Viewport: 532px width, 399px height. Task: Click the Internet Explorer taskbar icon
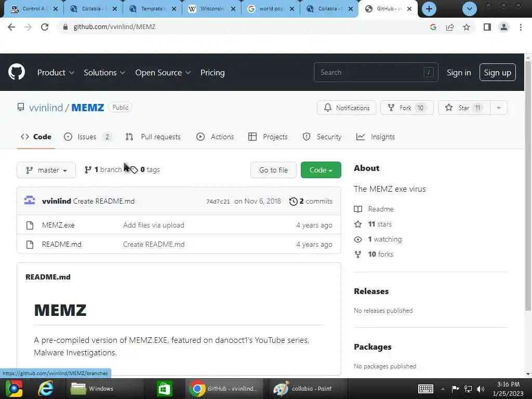46,389
